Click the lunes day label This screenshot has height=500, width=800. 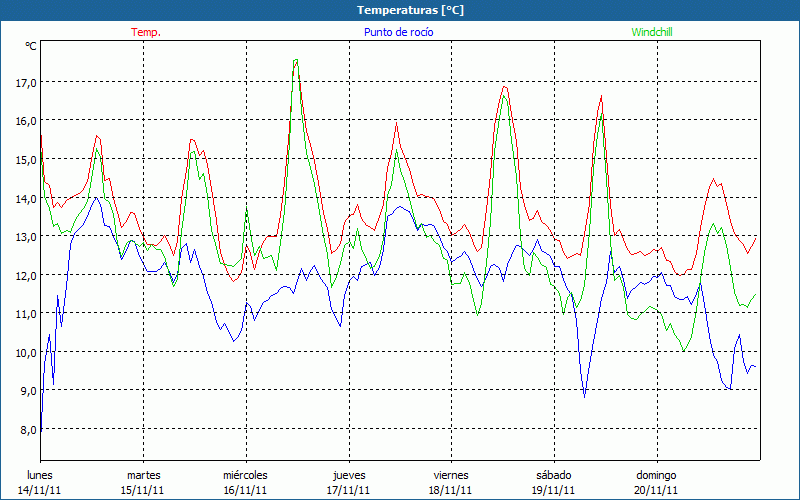point(41,474)
